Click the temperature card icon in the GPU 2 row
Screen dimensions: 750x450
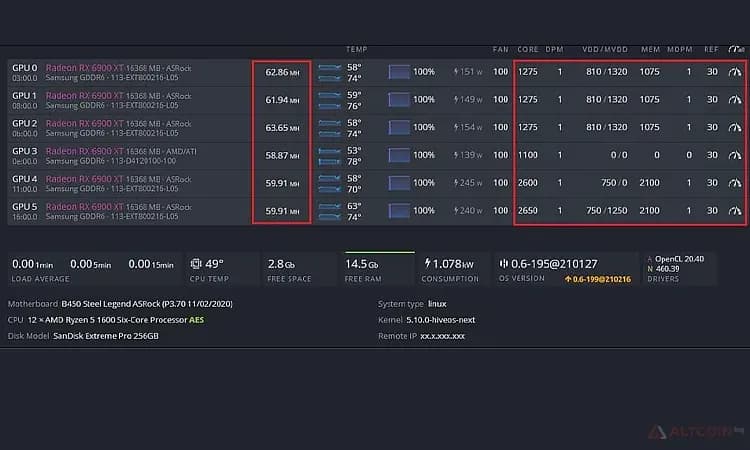pyautogui.click(x=330, y=128)
